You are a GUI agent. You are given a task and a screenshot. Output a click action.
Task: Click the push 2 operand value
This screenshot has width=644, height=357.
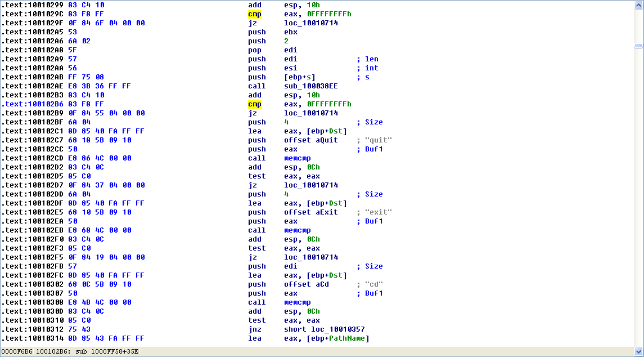click(286, 41)
